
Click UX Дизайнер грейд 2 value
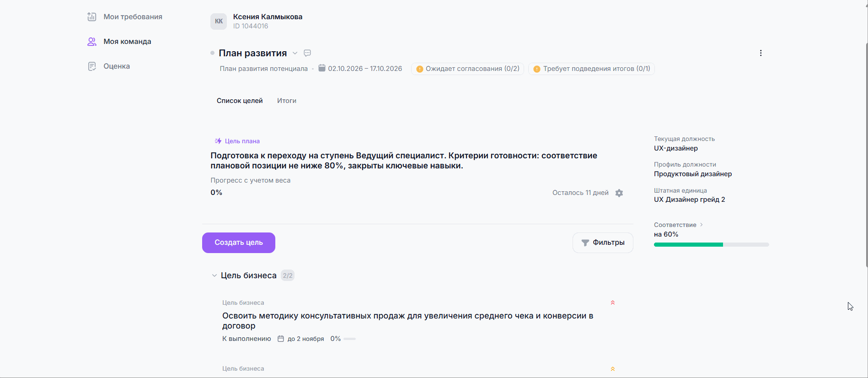(690, 200)
